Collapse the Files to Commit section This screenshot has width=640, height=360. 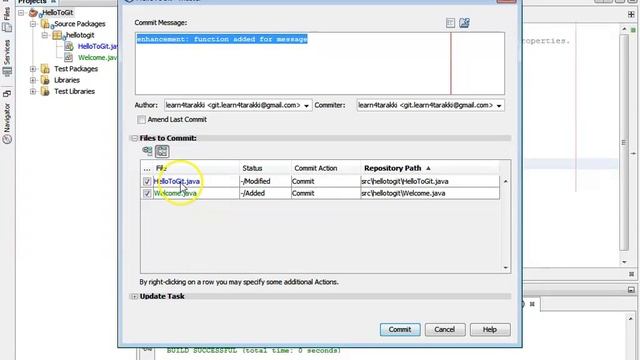[134, 138]
